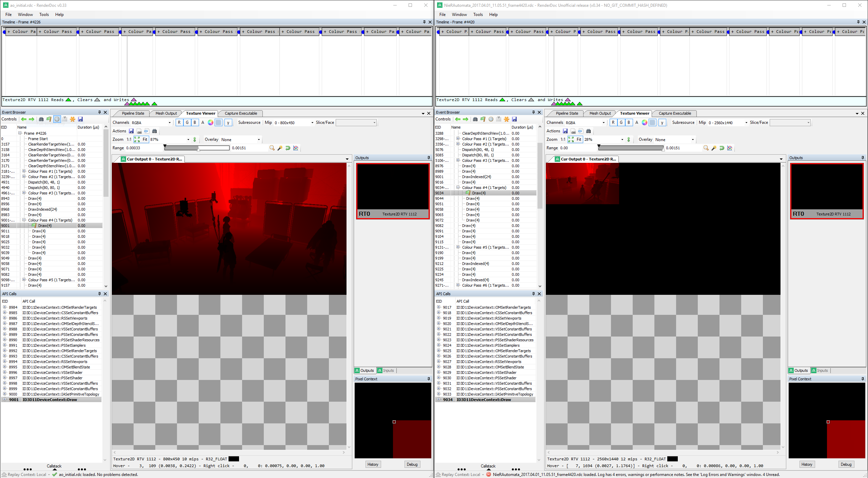Click the Debug button in left Pixel Context

coord(412,464)
